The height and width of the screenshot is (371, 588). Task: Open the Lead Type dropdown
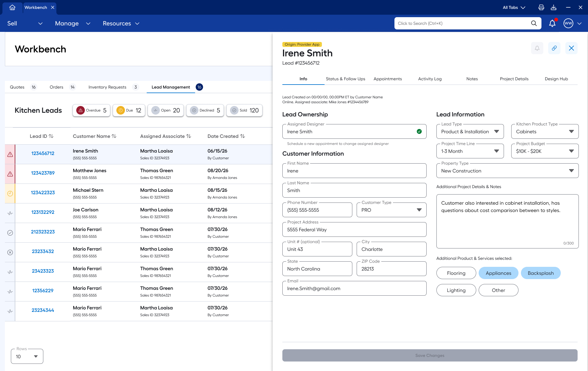(470, 131)
